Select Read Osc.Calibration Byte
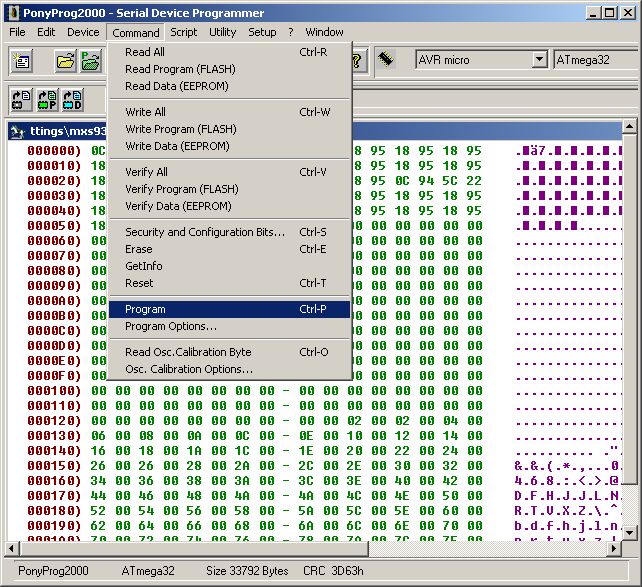Image resolution: width=642 pixels, height=587 pixels. pos(229,352)
